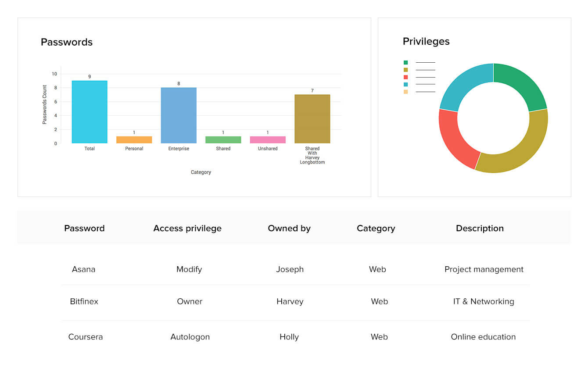Click the olive legend swatch in Privileges

pyautogui.click(x=405, y=70)
